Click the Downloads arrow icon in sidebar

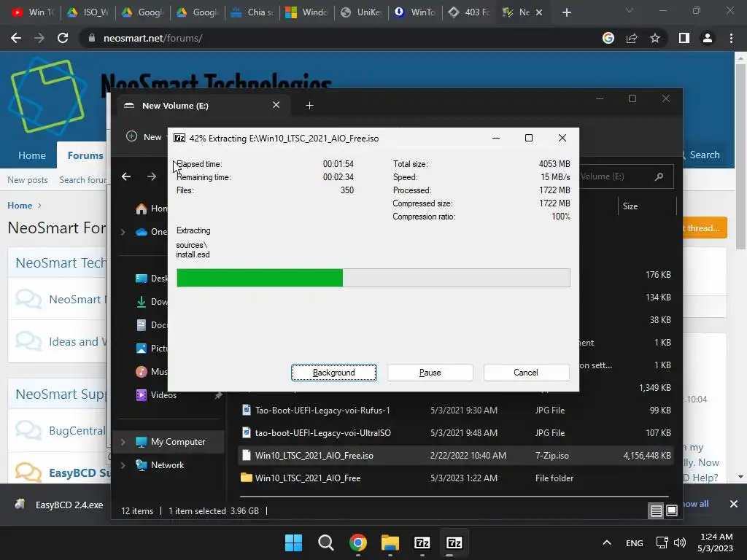pyautogui.click(x=142, y=301)
